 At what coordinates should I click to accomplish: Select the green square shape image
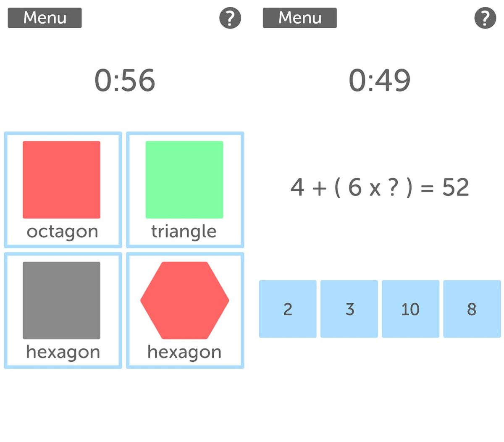(x=184, y=180)
